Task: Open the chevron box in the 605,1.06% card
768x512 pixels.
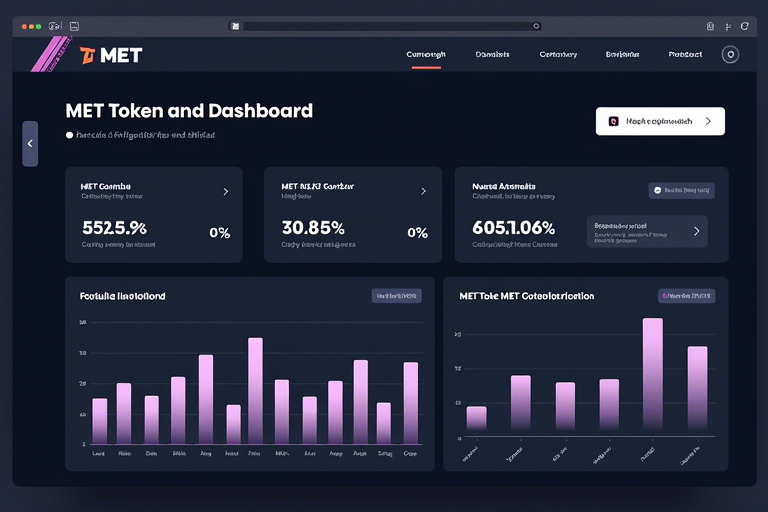Action: [x=696, y=231]
